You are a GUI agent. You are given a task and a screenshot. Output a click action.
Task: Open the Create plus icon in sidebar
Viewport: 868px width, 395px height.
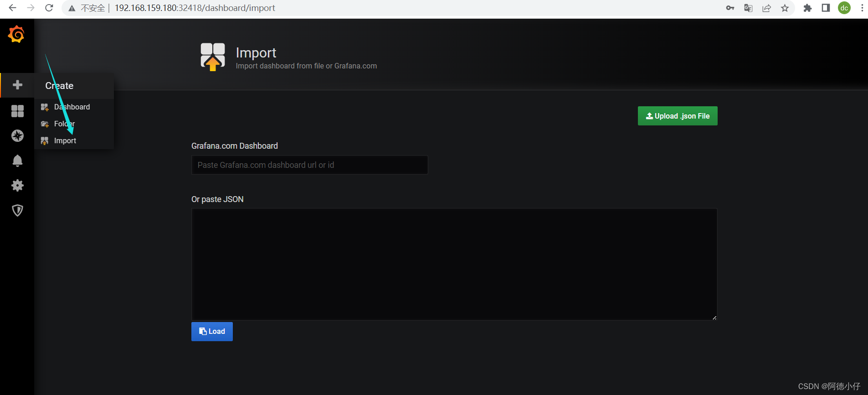coord(17,85)
